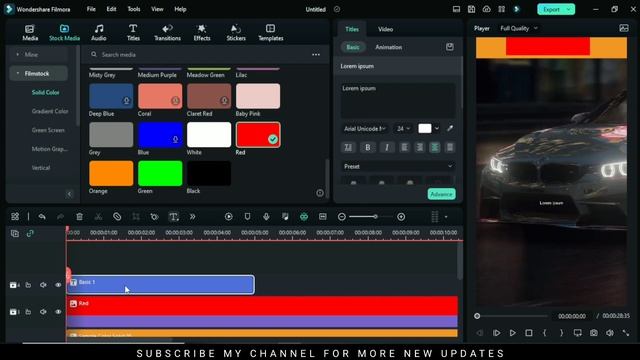The width and height of the screenshot is (640, 360).
Task: Open the Titles library icon
Action: pyautogui.click(x=133, y=32)
